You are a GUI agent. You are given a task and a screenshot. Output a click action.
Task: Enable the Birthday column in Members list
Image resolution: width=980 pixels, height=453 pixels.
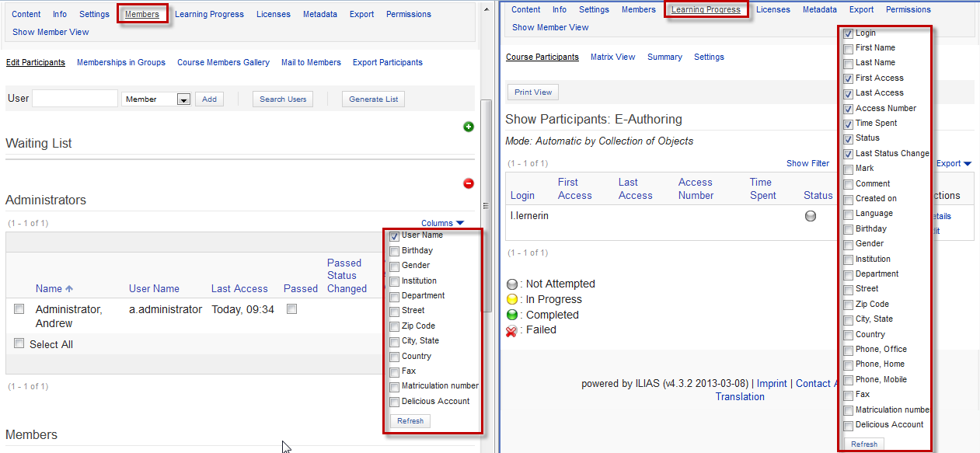tap(395, 251)
